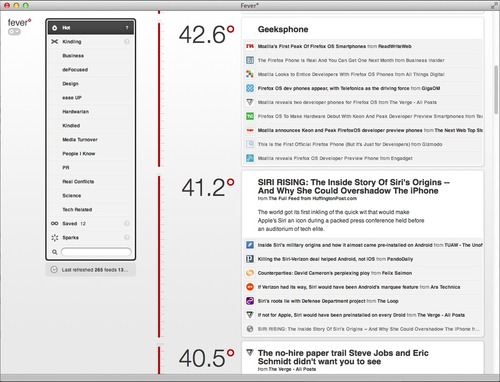The height and width of the screenshot is (382, 500).
Task: Select the PR group
Action: click(91, 168)
